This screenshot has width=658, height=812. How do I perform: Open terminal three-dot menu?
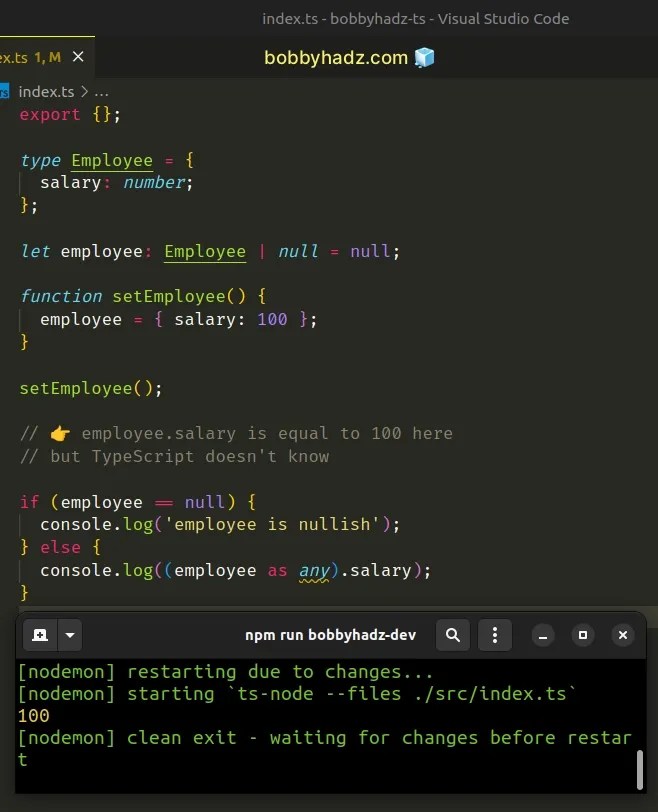click(494, 635)
